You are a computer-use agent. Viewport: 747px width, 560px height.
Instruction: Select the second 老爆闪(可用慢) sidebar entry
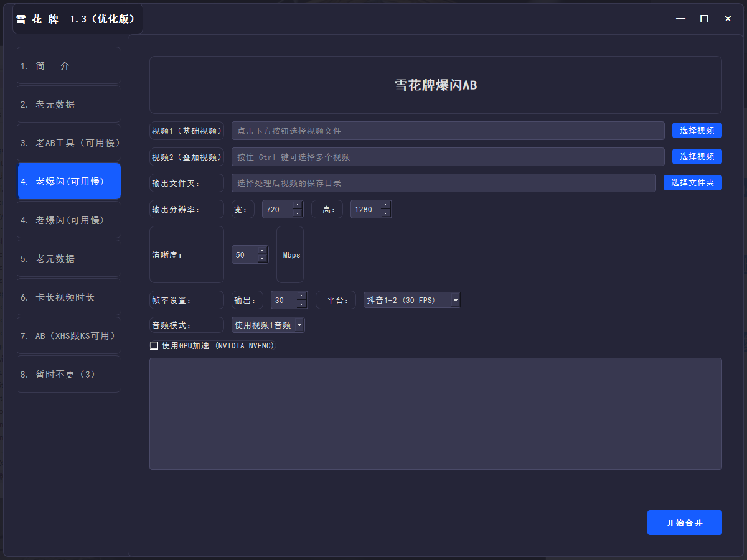[x=68, y=220]
